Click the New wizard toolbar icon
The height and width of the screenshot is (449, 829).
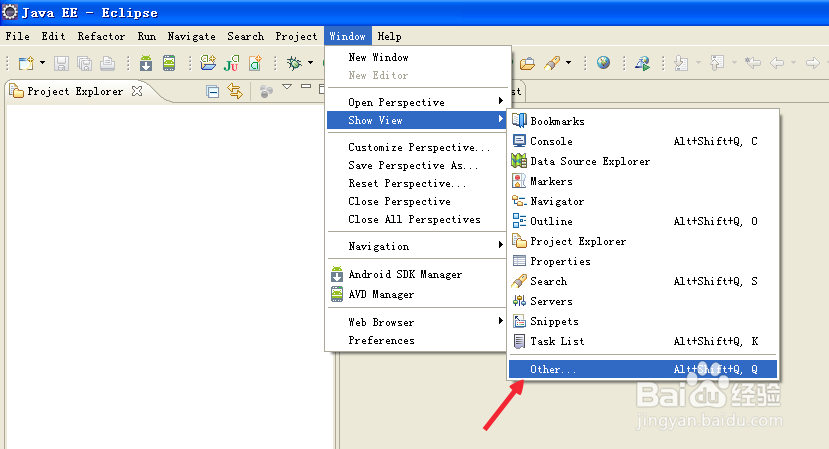point(26,63)
